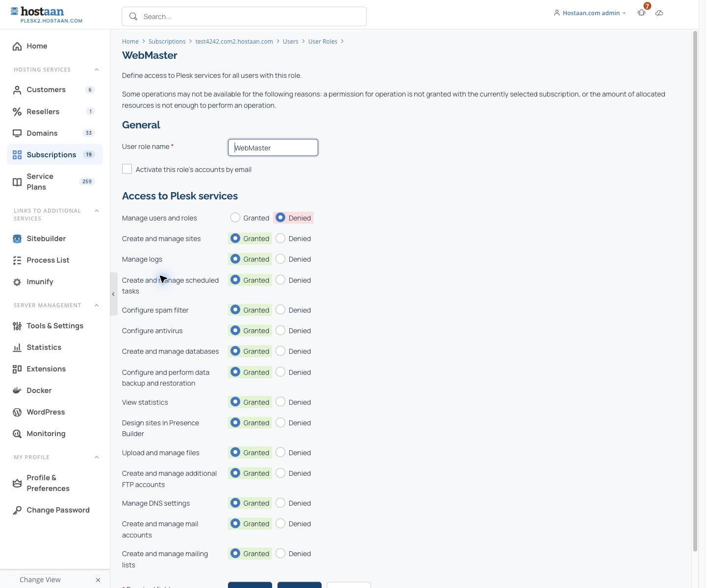
Task: Click the Monitoring magnifier icon
Action: tap(17, 434)
